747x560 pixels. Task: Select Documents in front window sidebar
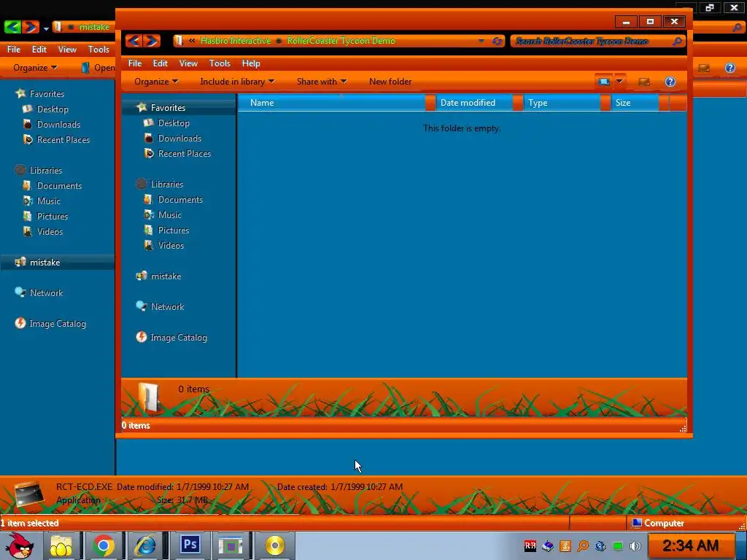click(181, 200)
